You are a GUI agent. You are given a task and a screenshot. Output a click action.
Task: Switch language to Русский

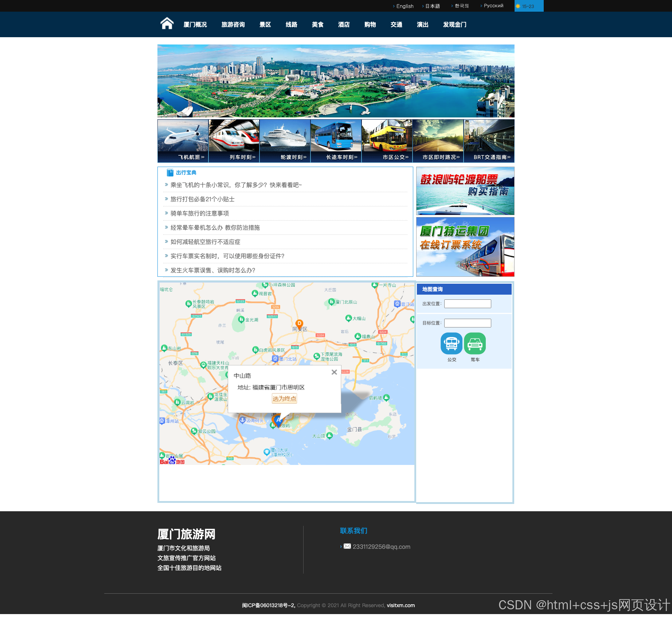pos(493,6)
